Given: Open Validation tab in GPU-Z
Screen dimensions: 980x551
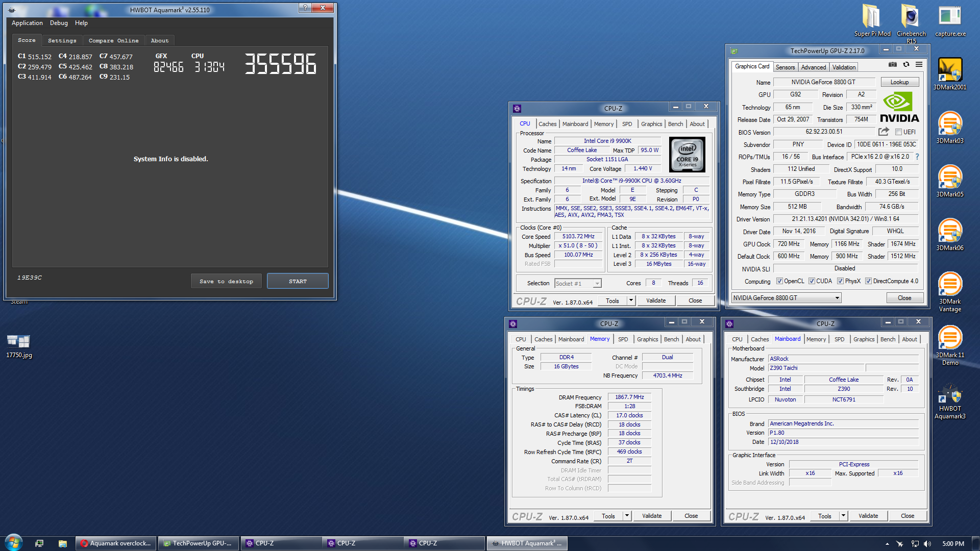Looking at the screenshot, I should (844, 67).
